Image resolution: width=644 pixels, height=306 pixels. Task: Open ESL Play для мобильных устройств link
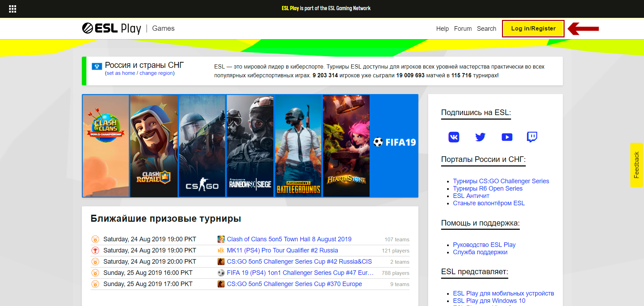(x=503, y=293)
